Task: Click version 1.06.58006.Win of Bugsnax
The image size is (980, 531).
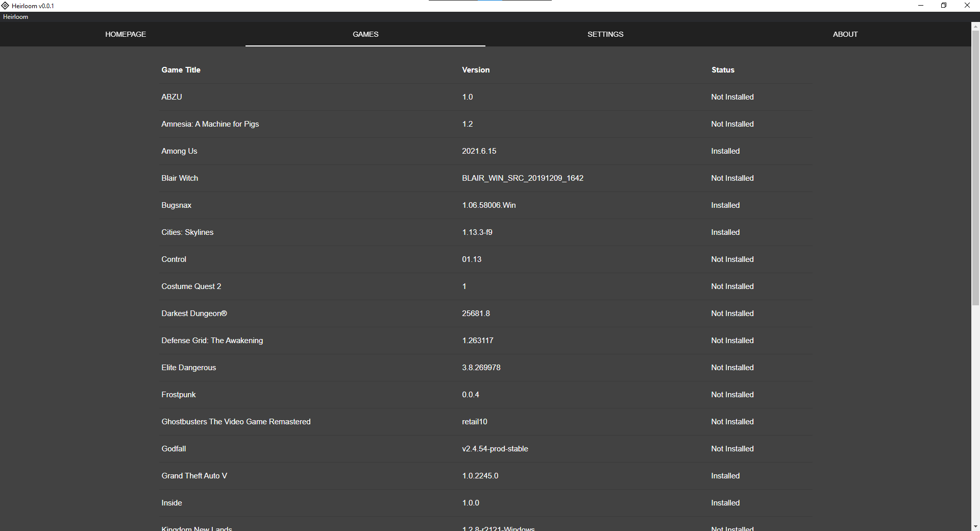Action: [489, 205]
